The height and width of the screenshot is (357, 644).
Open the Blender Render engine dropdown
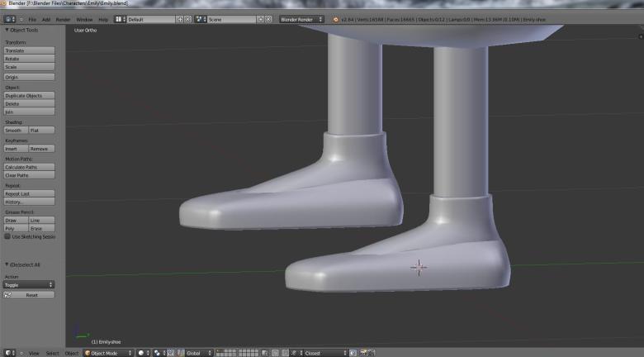pyautogui.click(x=301, y=19)
